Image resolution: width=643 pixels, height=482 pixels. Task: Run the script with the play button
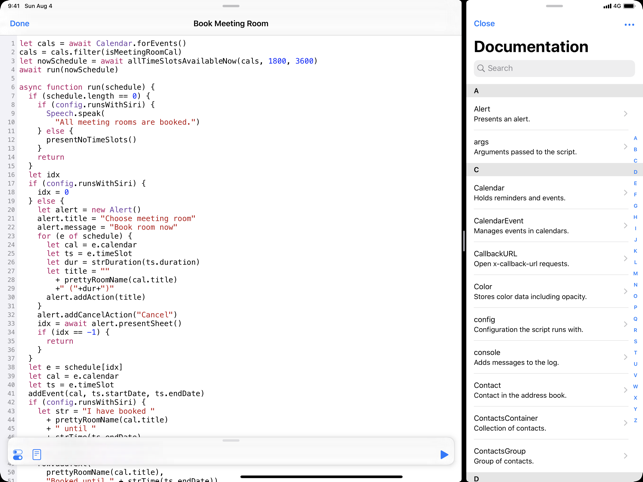pos(444,455)
